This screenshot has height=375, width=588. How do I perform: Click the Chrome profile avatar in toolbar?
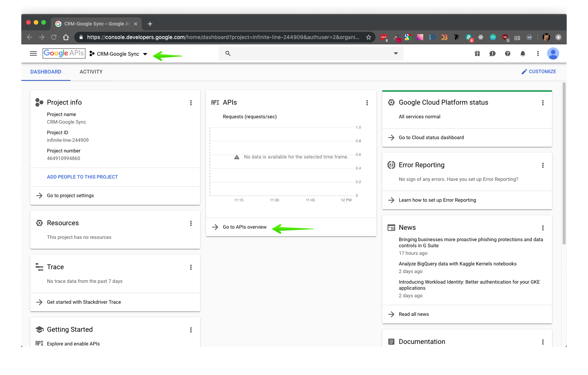click(546, 37)
